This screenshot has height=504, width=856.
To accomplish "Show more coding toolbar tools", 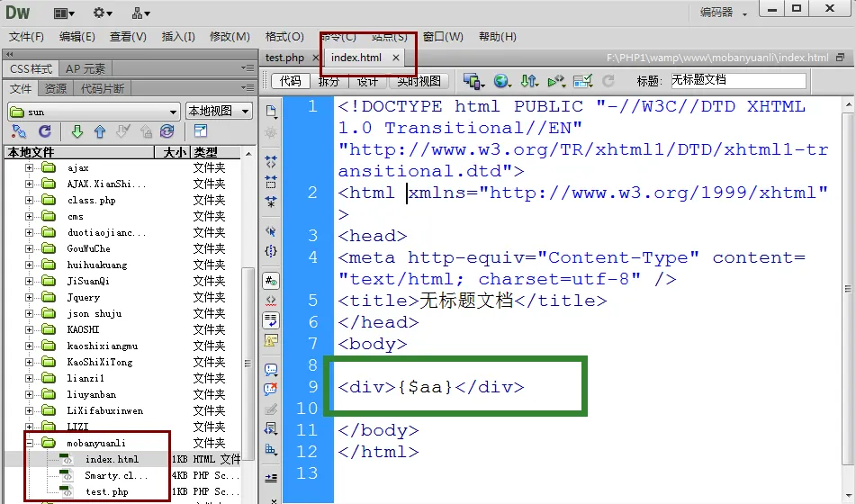I will coord(274,500).
